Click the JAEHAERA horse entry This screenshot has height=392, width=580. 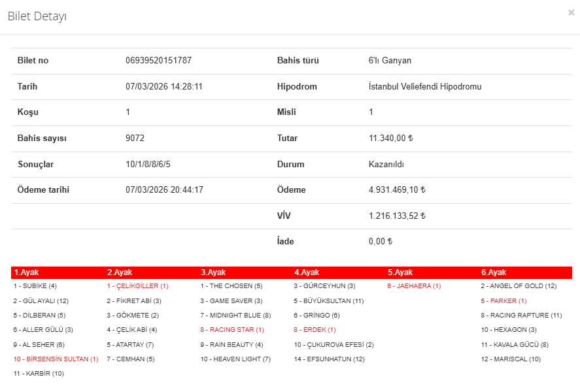click(x=414, y=286)
